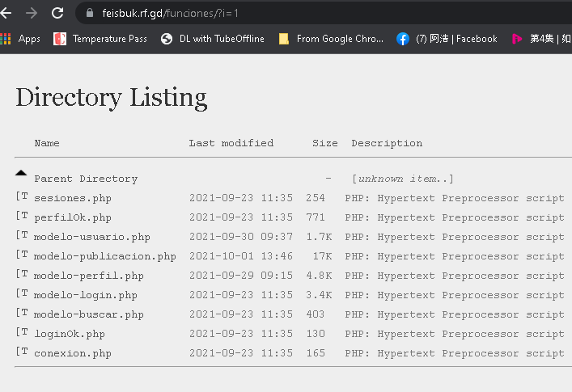
Task: Click the size value 403
Action: pyautogui.click(x=316, y=314)
